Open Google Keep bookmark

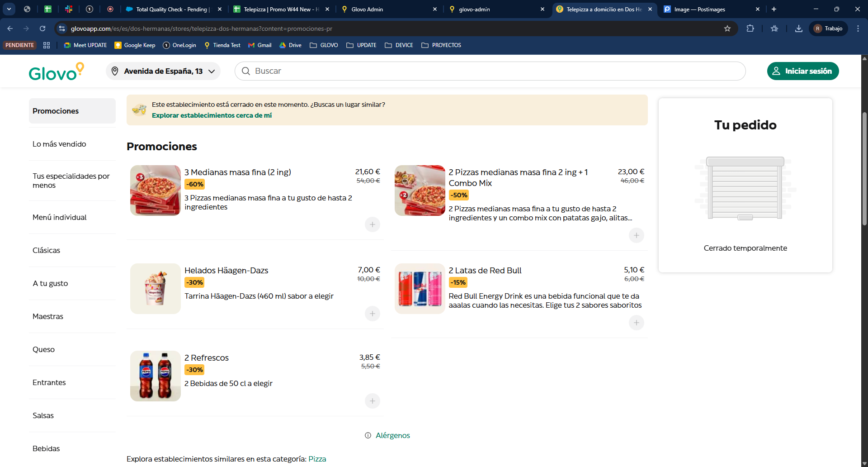135,45
